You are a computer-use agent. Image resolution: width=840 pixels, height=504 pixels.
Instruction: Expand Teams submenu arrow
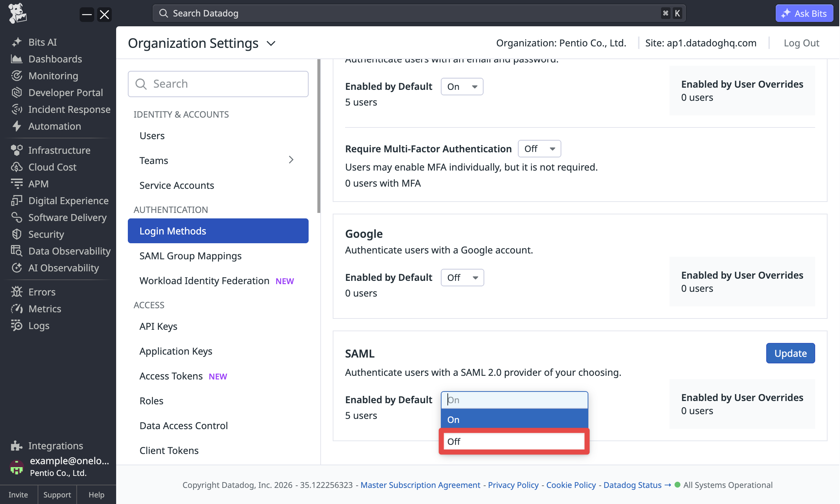click(291, 160)
